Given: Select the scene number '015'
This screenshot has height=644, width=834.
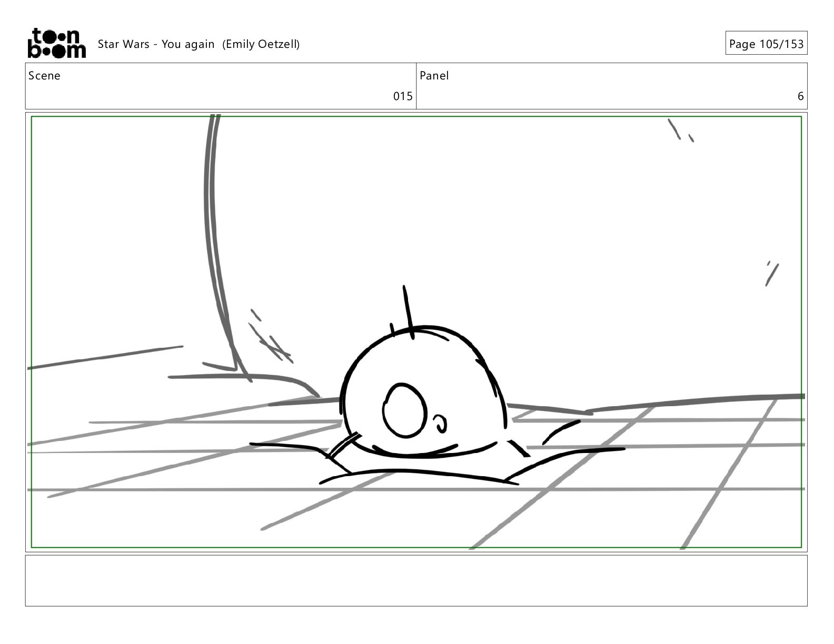Looking at the screenshot, I should [x=403, y=96].
